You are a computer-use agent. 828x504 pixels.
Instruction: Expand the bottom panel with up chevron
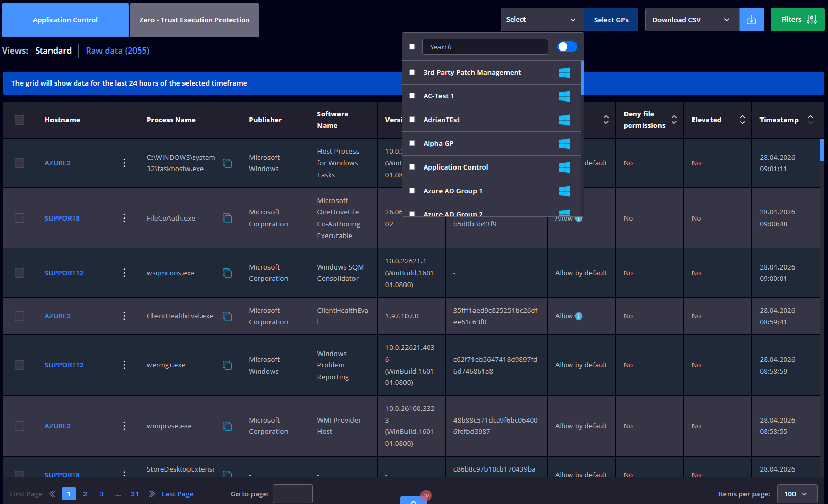click(413, 501)
